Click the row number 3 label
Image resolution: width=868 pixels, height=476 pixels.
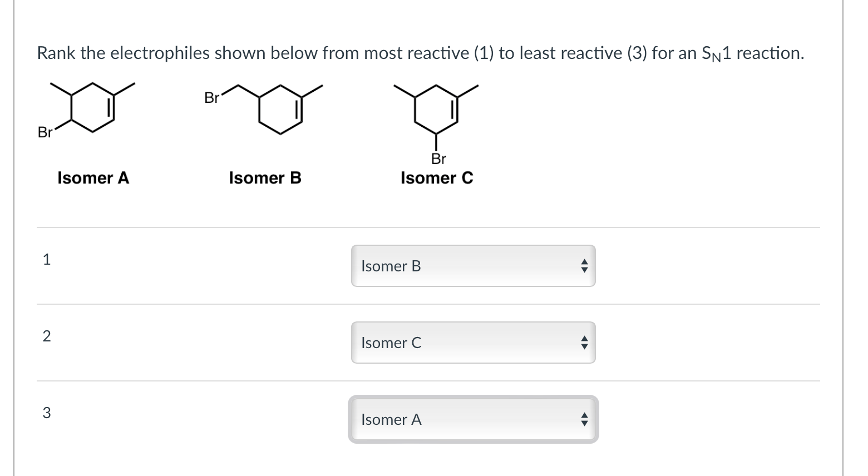click(47, 413)
